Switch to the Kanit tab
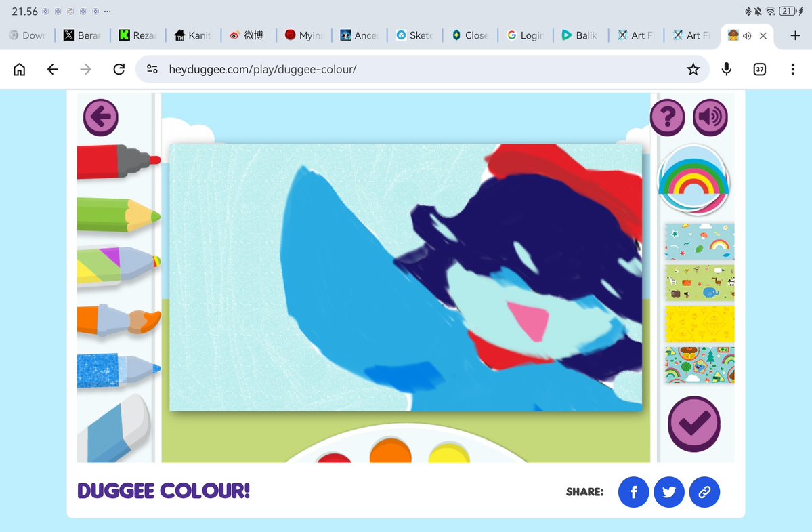Screen dimensions: 812x532 [x=193, y=35]
